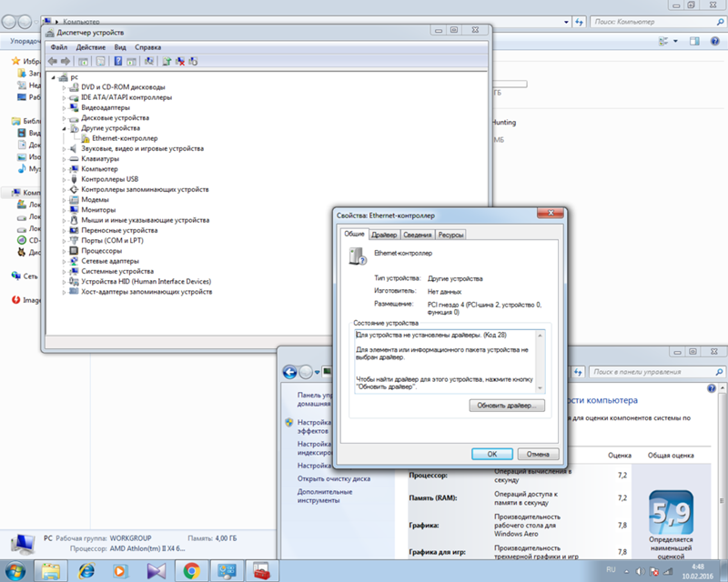Click the Windows Start orb
The height and width of the screenshot is (582, 728).
15,571
